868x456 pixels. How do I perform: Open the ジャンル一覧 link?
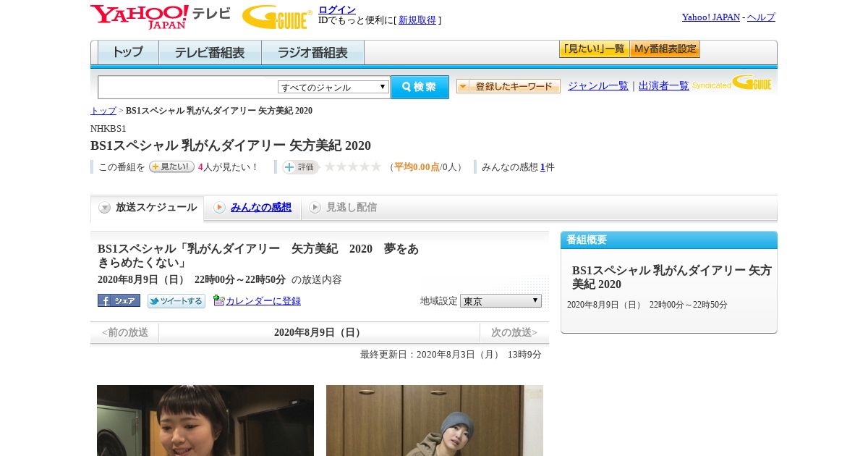[x=598, y=86]
